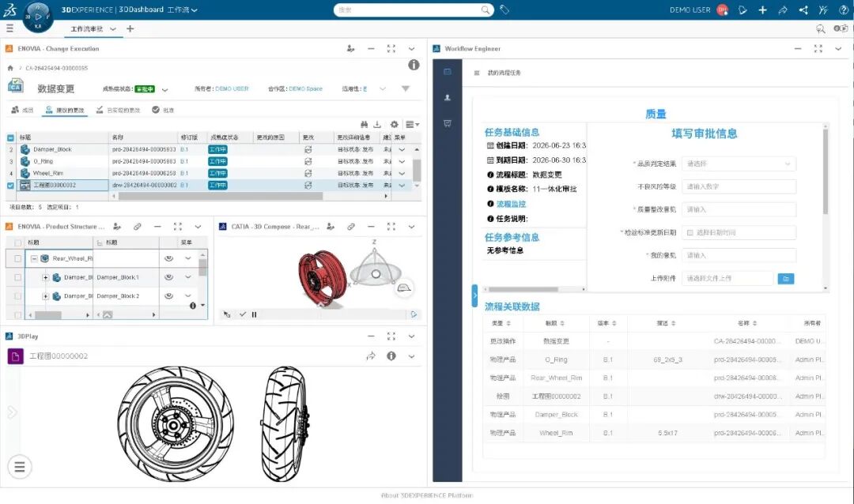Switch to the 批准 tab

(163, 110)
